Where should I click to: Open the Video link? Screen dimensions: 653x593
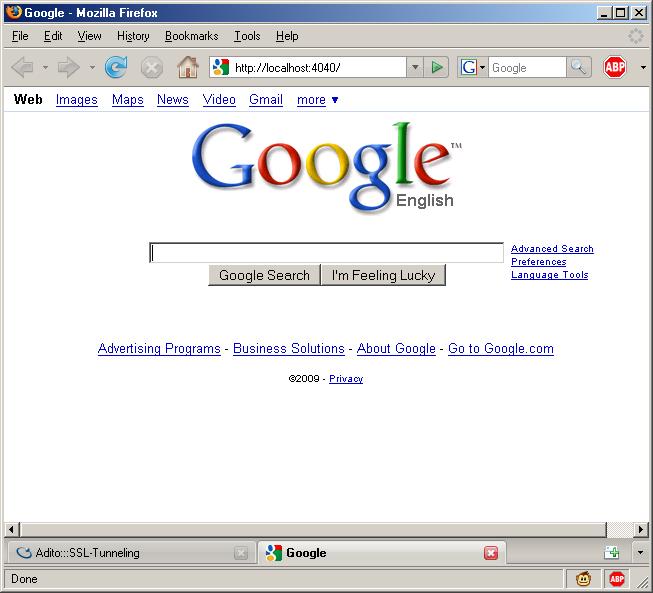(219, 100)
